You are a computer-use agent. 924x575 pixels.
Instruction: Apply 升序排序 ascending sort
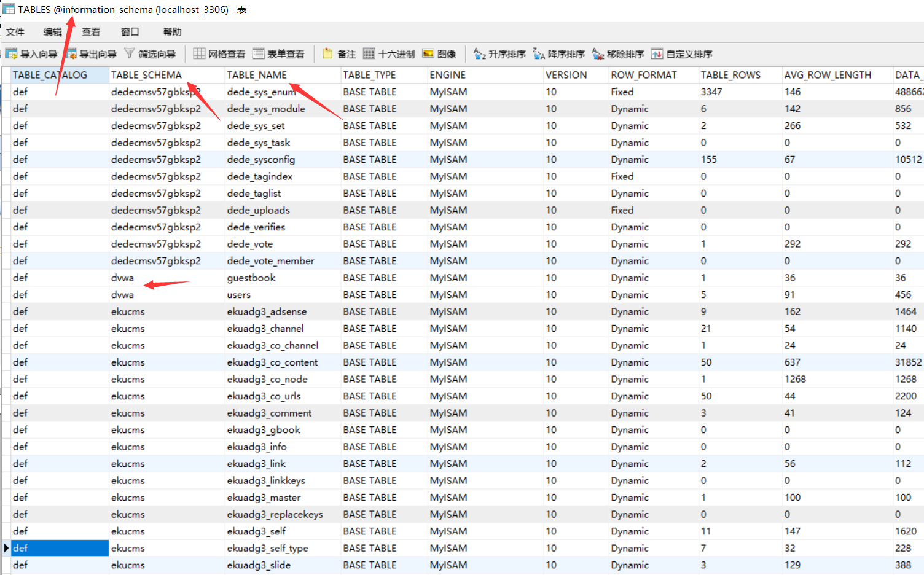499,54
